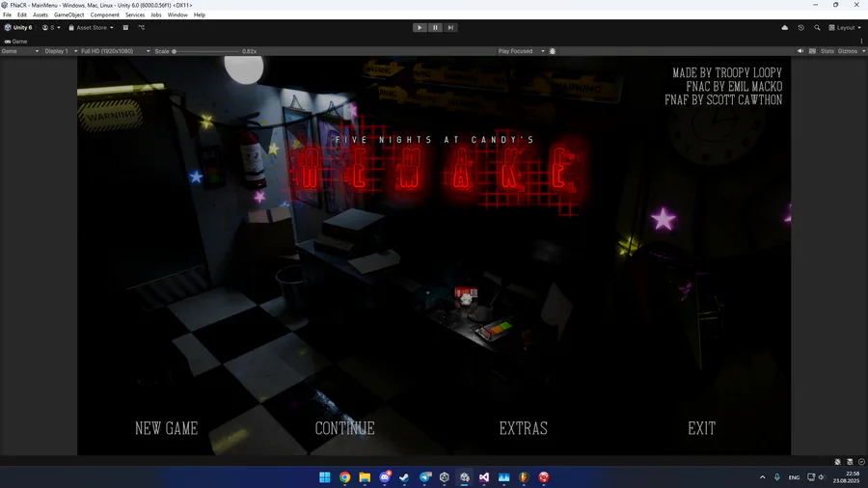Click the first debugger status bar icon
This screenshot has width=868, height=488.
click(x=837, y=461)
